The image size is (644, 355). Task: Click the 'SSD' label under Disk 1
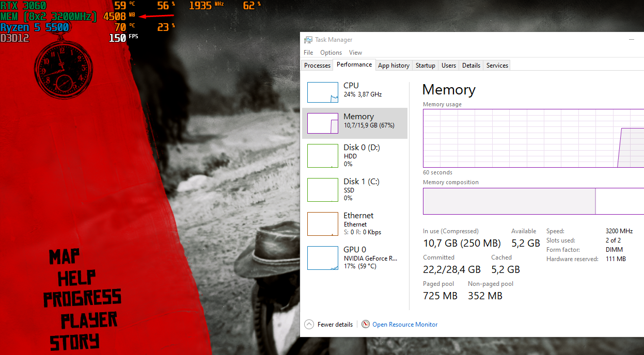[349, 190]
